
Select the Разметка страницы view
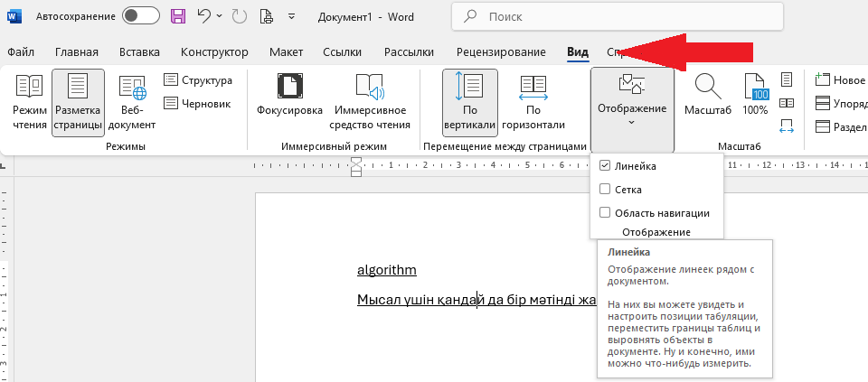[x=78, y=103]
